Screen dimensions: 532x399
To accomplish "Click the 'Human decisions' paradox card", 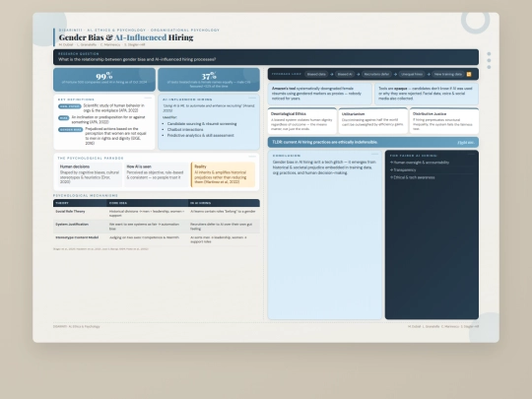I will tap(90, 174).
